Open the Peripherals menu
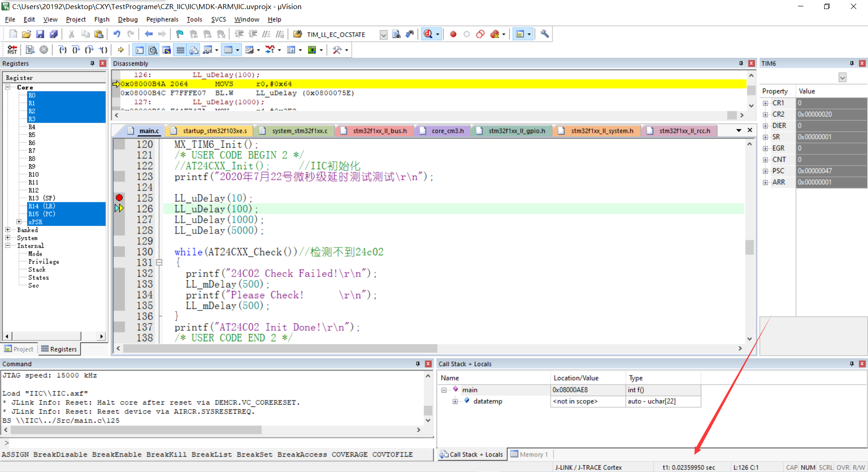 [x=162, y=19]
